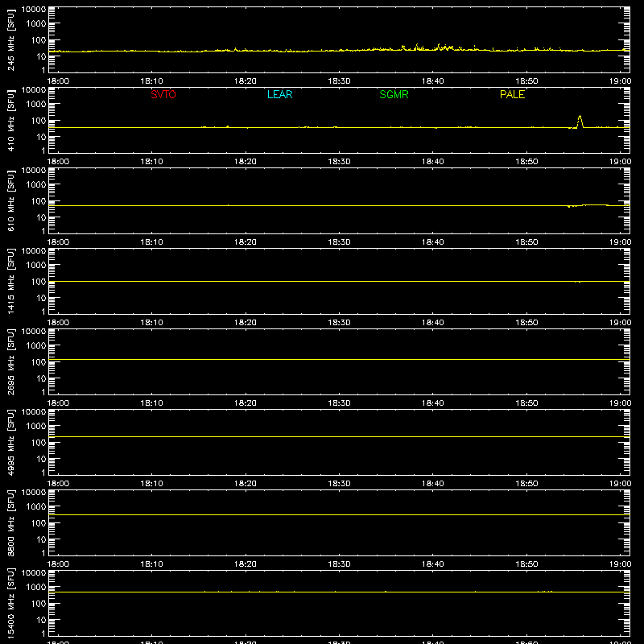The width and height of the screenshot is (644, 644).
Task: Select the 100 tick label of 610 MHz plot
Action: (39, 201)
